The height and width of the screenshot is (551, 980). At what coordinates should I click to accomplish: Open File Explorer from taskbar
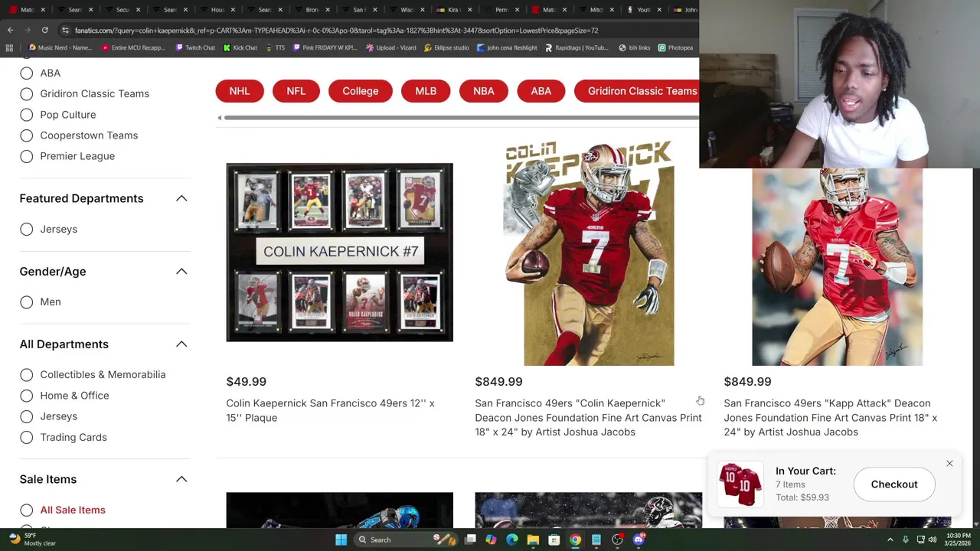(x=533, y=540)
